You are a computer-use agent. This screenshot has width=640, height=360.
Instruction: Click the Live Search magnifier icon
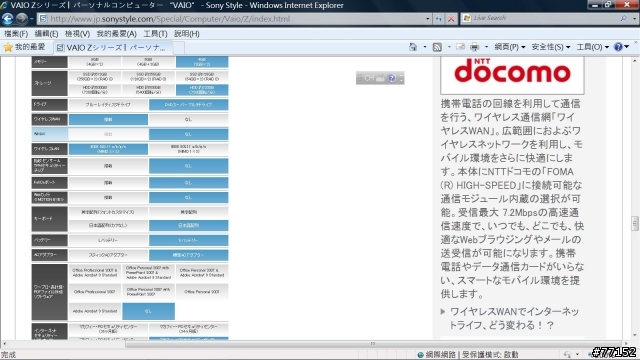pos(623,18)
